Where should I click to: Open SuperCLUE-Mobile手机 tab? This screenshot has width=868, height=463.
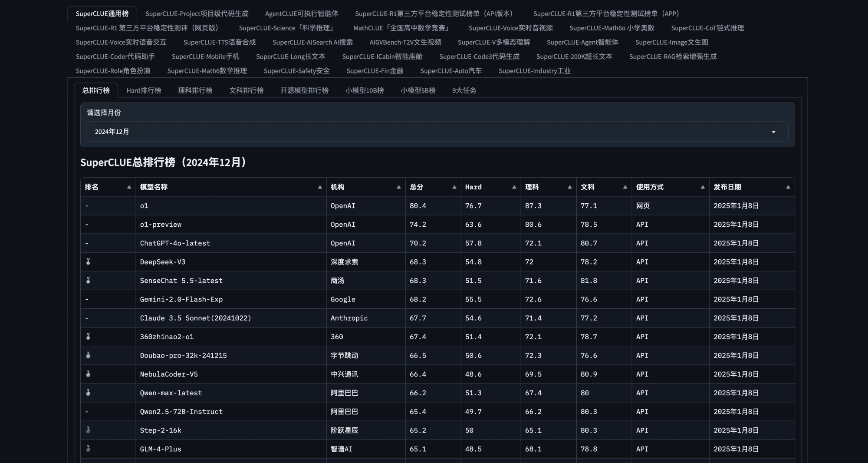coord(205,56)
